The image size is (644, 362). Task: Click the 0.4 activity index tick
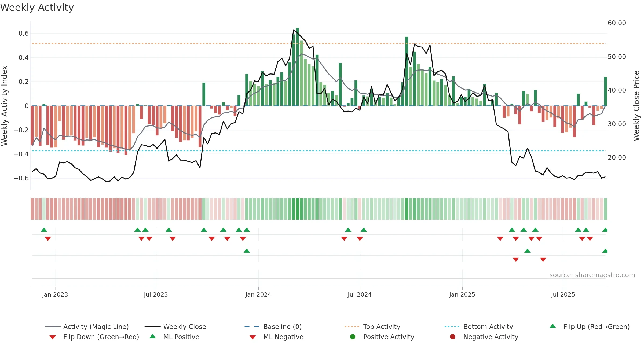pos(24,58)
